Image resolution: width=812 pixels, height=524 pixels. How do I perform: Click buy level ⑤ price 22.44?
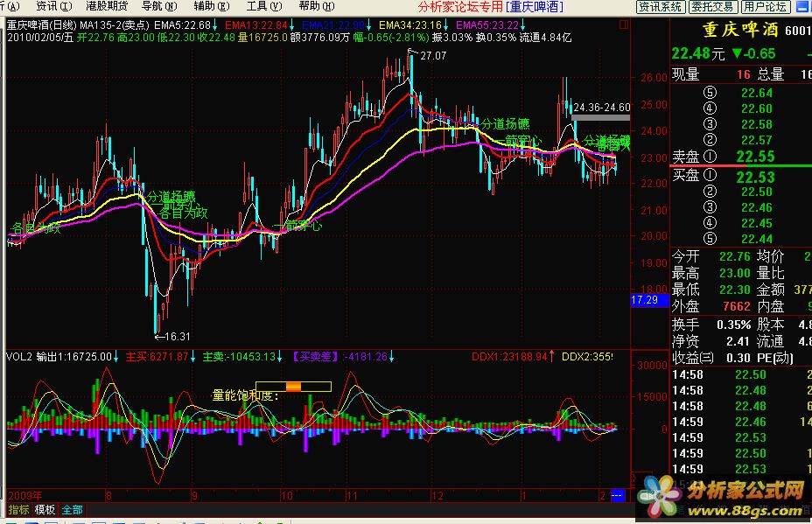pos(757,239)
